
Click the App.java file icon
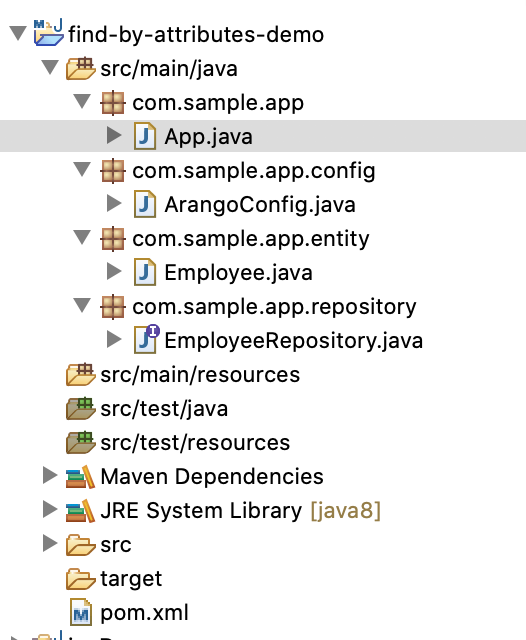click(145, 136)
